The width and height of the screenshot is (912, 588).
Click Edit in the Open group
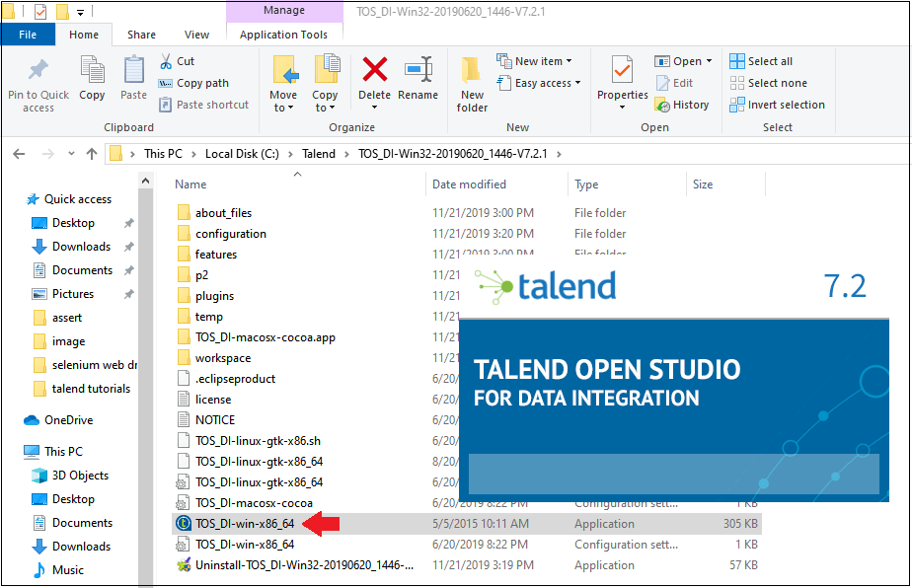(x=675, y=83)
